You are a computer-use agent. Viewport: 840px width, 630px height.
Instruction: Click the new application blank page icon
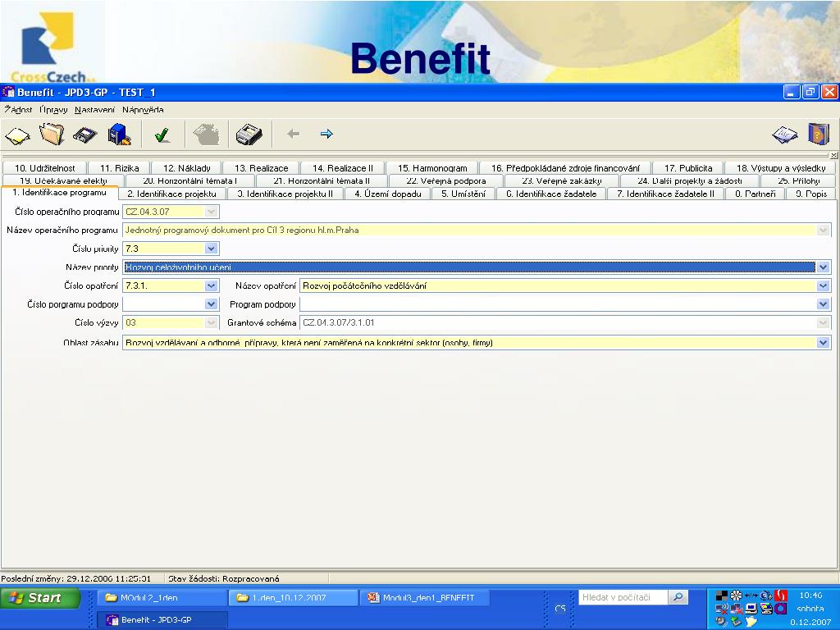pos(18,135)
